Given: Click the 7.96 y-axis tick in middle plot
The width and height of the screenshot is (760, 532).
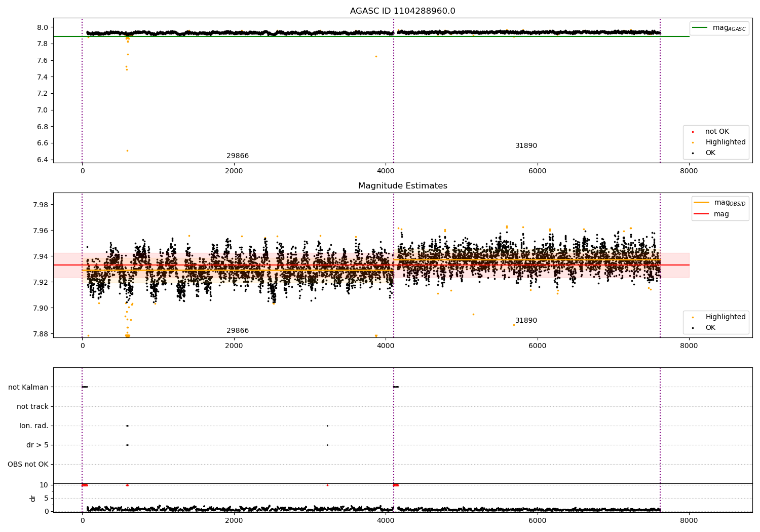Looking at the screenshot, I should (41, 231).
